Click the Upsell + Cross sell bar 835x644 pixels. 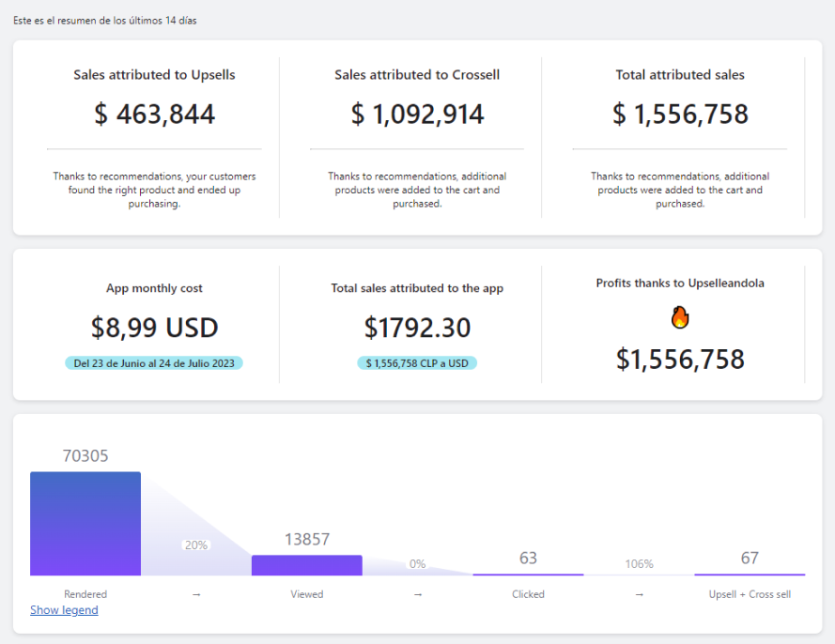(749, 574)
